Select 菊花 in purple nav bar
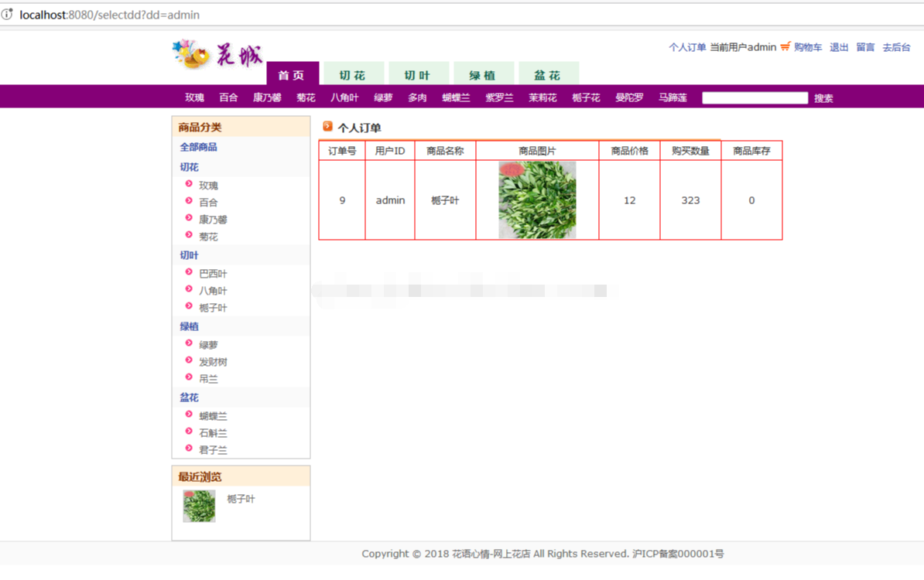 (x=306, y=97)
